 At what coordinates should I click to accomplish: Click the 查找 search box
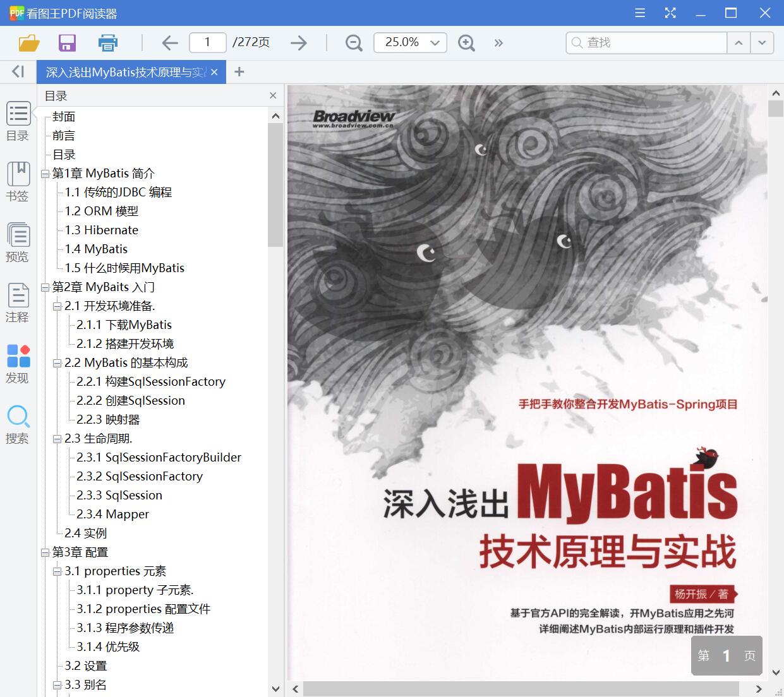tap(646, 43)
